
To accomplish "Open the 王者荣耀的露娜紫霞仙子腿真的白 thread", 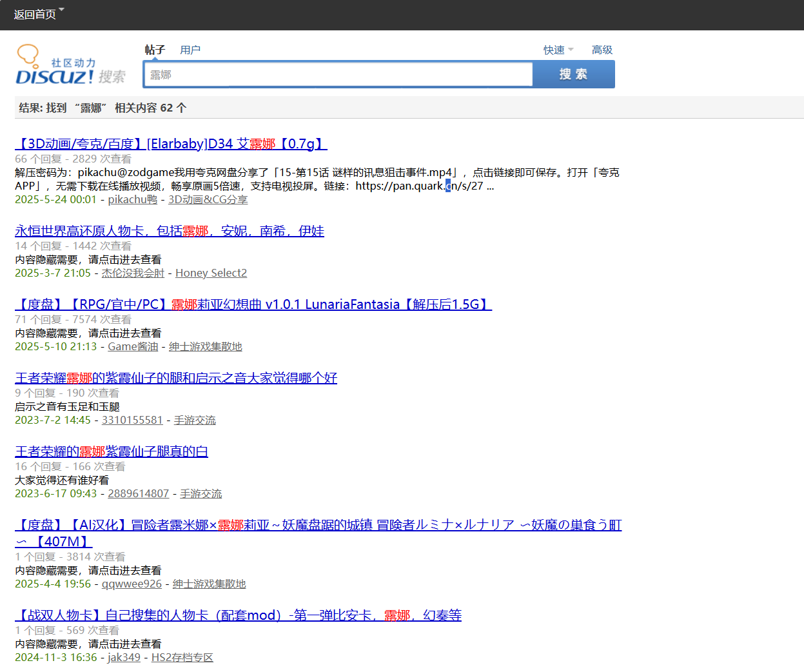I will coord(112,451).
